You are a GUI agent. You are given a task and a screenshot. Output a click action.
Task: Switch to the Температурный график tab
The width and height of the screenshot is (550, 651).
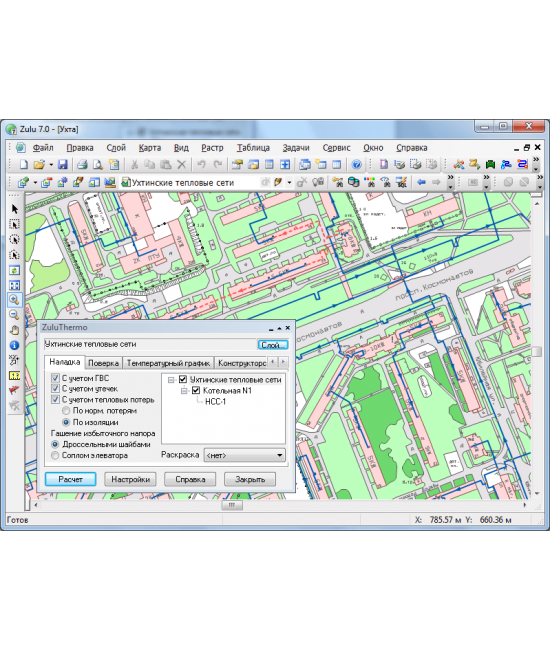tap(168, 363)
